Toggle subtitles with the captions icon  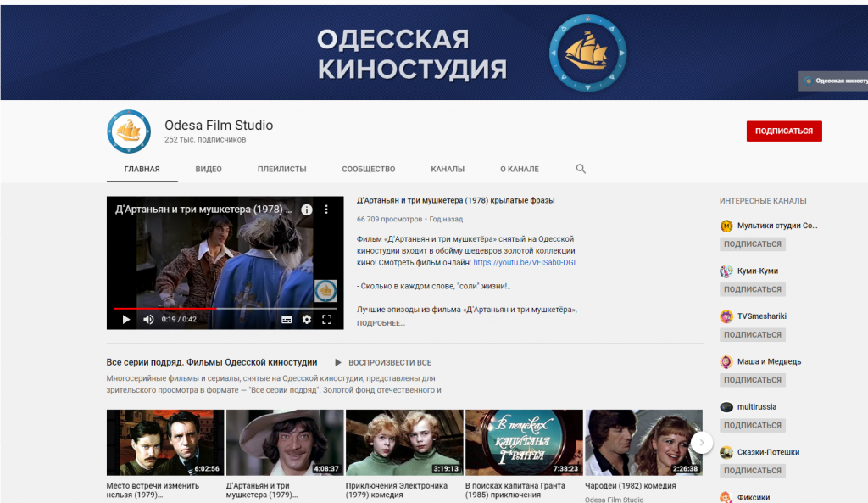(287, 320)
